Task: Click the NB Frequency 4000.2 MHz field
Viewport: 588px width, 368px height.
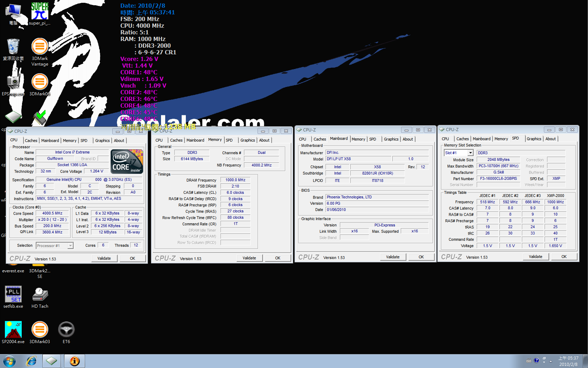Action: click(261, 165)
